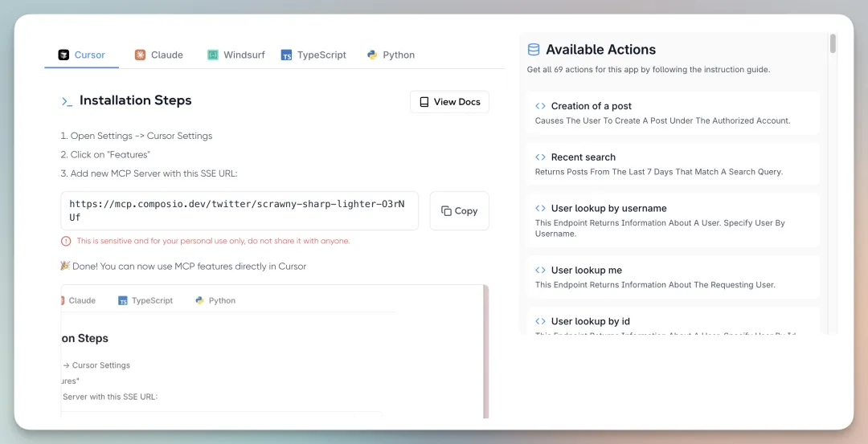This screenshot has height=444, width=868.
Task: Select the MCP SSE URL text field
Action: pyautogui.click(x=240, y=210)
